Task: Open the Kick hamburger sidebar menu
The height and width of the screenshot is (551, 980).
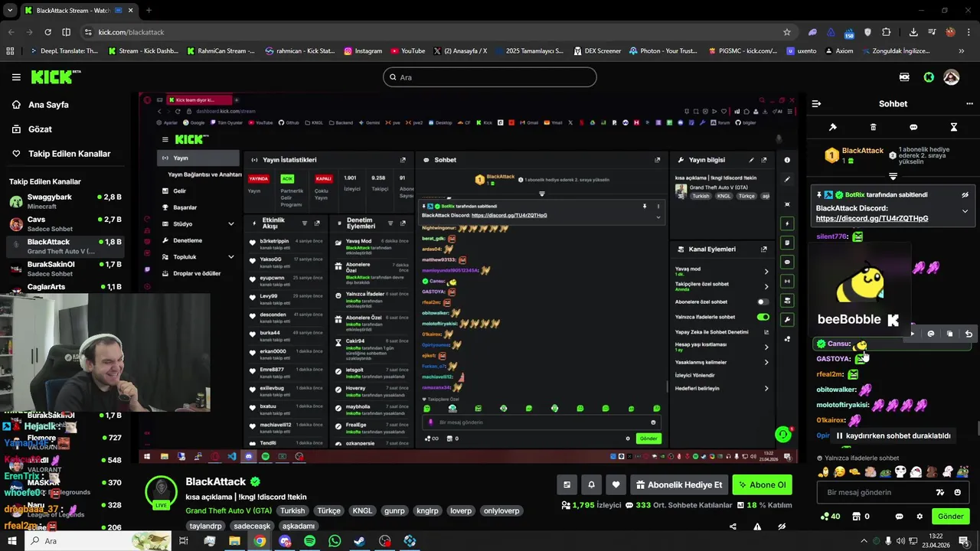Action: (16, 77)
